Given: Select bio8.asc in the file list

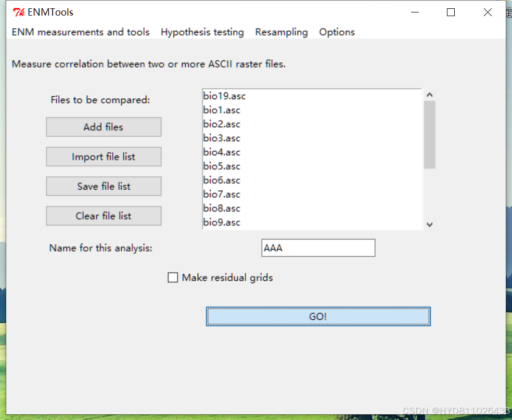Looking at the screenshot, I should click(x=312, y=208).
